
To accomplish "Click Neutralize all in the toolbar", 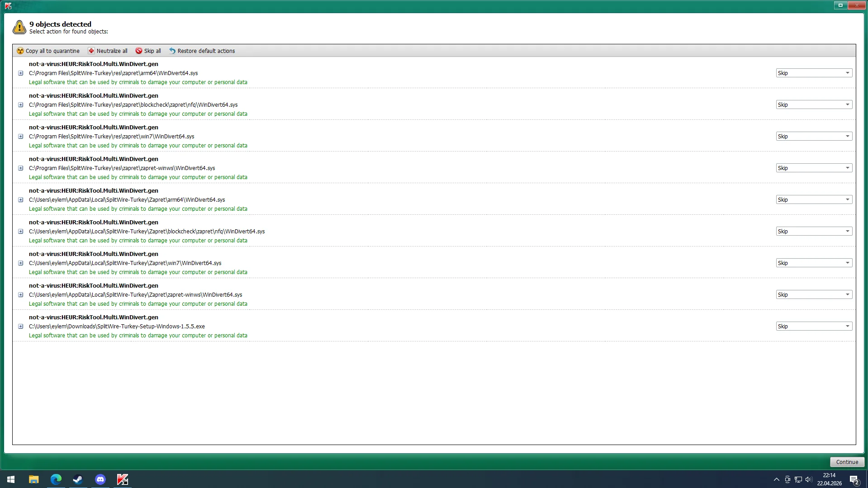I will point(108,51).
